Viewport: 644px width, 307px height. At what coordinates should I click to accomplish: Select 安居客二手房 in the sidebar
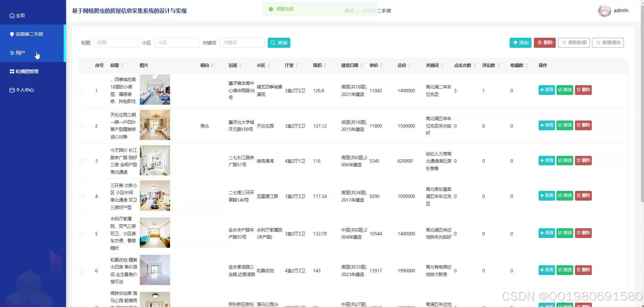pyautogui.click(x=29, y=34)
